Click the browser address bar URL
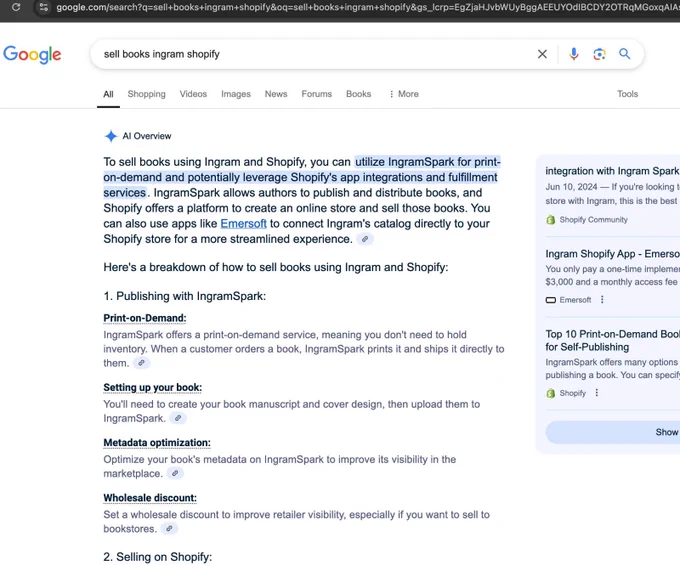Viewport: 680px width, 565px height. 368,7
